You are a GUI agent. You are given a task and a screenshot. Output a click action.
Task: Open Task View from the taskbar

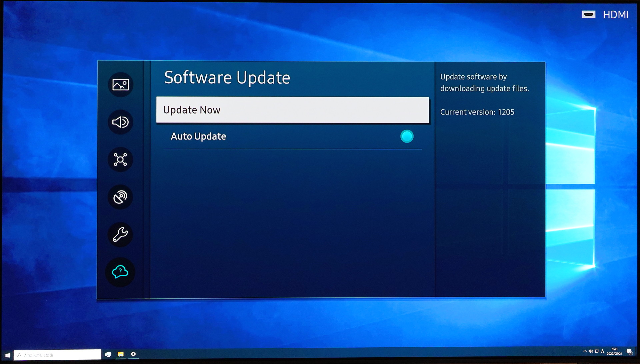108,354
